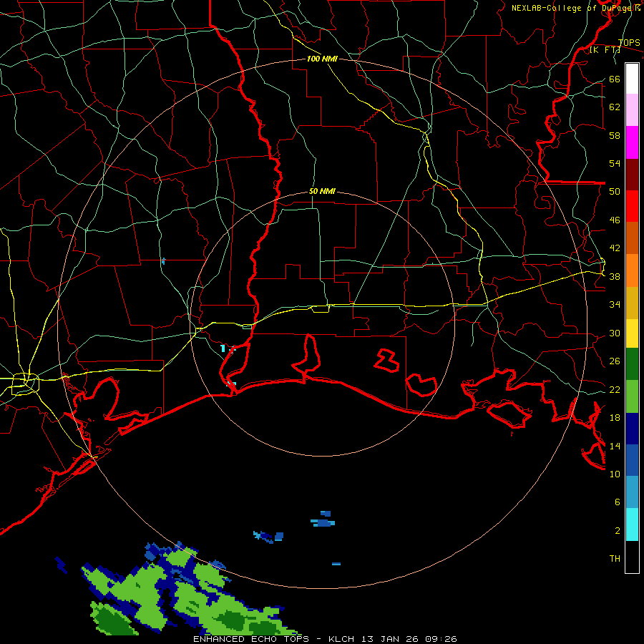Click the 42 legend value
The width and height of the screenshot is (644, 644).
615,248
